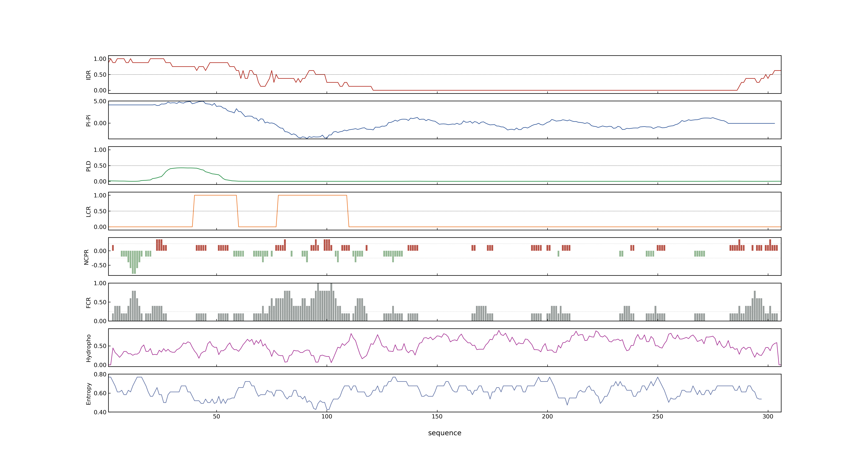Click the 1.00 tick on the FCR axis
Viewport: 868px width, 463px height.
(x=100, y=283)
